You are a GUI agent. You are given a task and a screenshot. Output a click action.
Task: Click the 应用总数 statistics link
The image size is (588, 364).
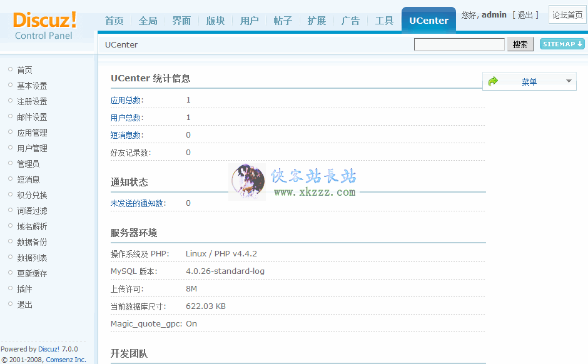pos(126,100)
